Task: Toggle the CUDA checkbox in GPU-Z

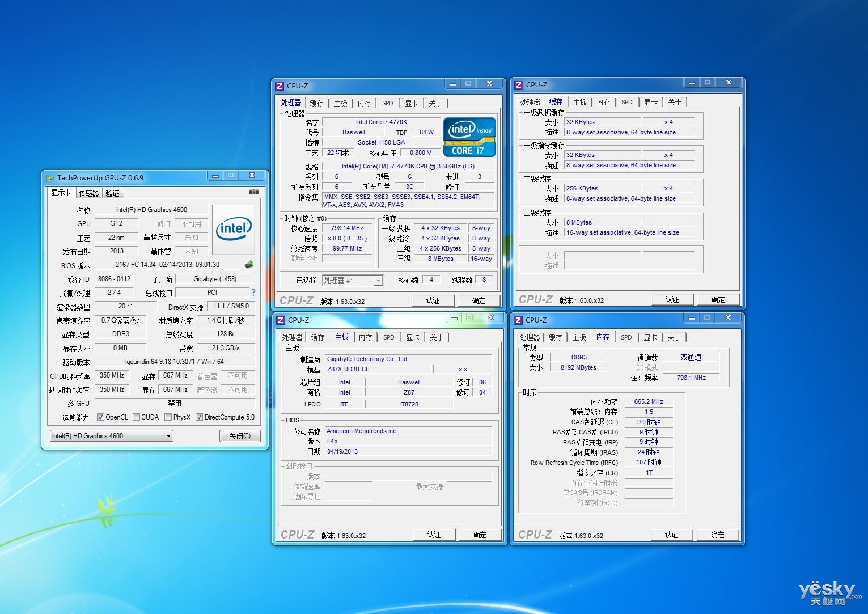Action: (136, 417)
